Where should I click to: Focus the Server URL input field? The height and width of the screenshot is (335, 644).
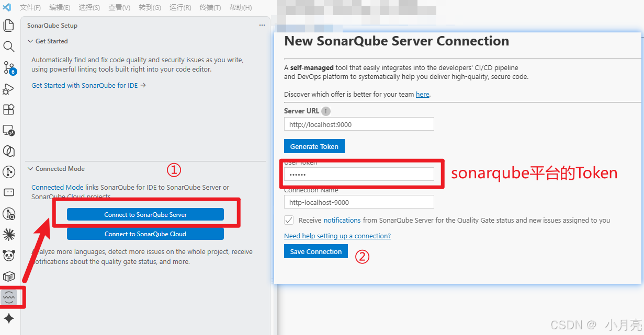coord(359,124)
